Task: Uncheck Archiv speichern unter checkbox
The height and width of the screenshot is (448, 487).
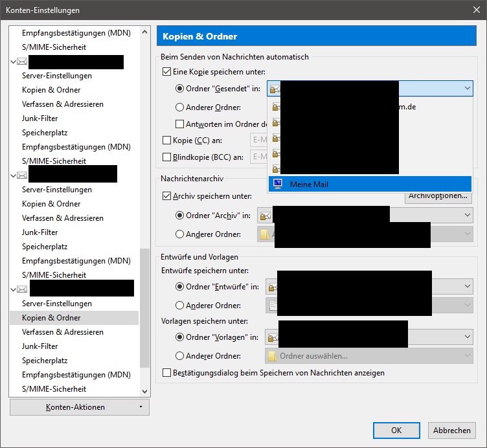Action: [167, 196]
